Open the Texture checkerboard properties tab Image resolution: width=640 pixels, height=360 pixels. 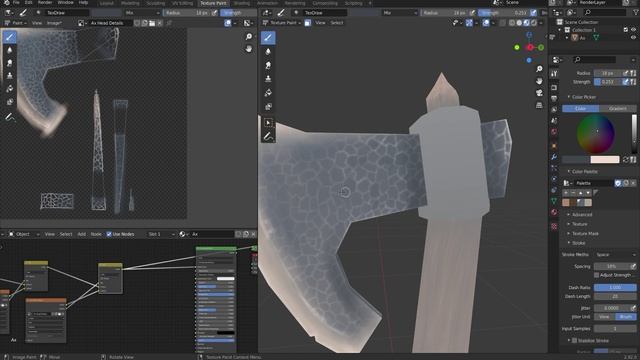pyautogui.click(x=554, y=226)
